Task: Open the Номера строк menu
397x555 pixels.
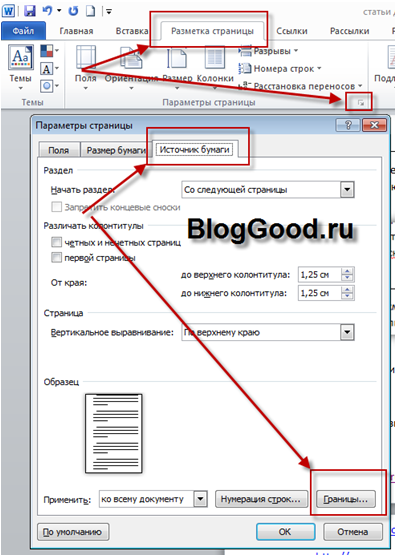Action: tap(280, 68)
